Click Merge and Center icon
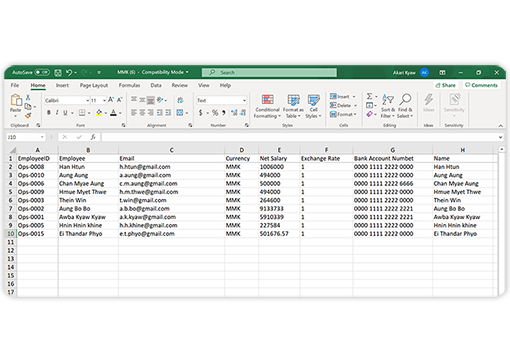Viewport: 510px width, 360px height. 180,113
